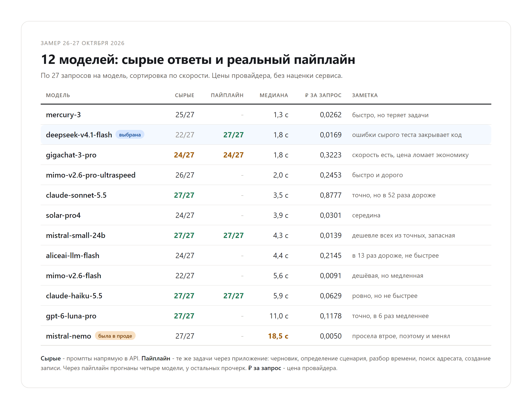
Task: Click the 26/27 raw score value
Action: click(185, 175)
